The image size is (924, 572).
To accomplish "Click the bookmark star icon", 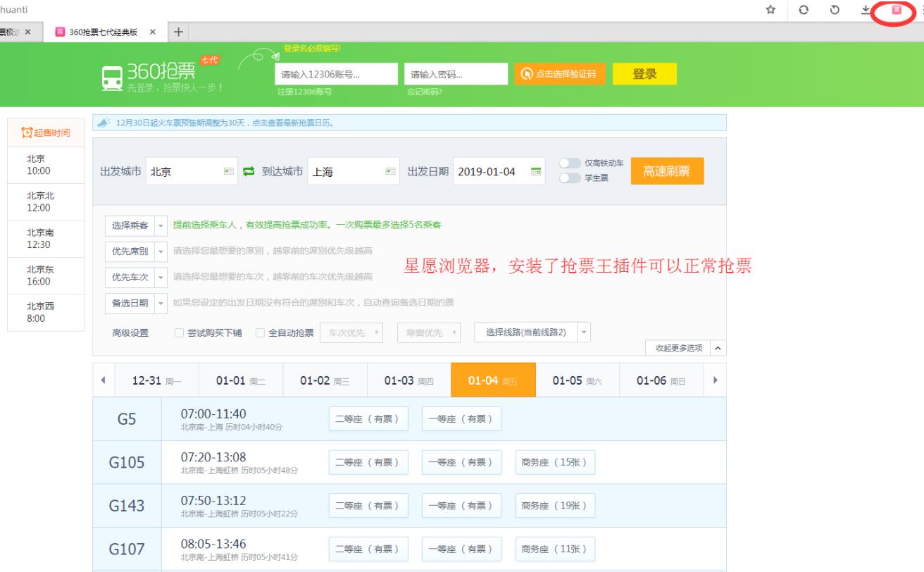I will (771, 10).
